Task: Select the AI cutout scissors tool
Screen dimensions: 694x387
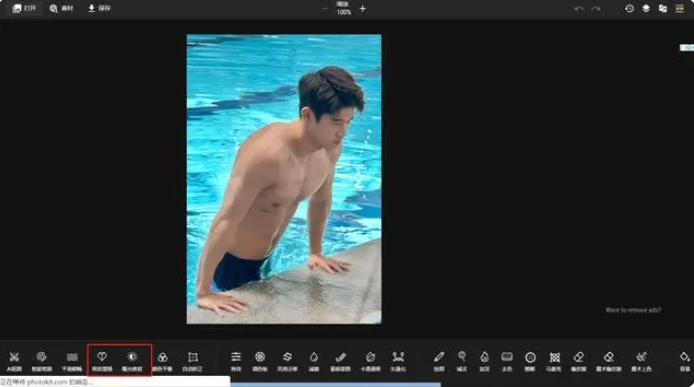Action: tap(14, 361)
